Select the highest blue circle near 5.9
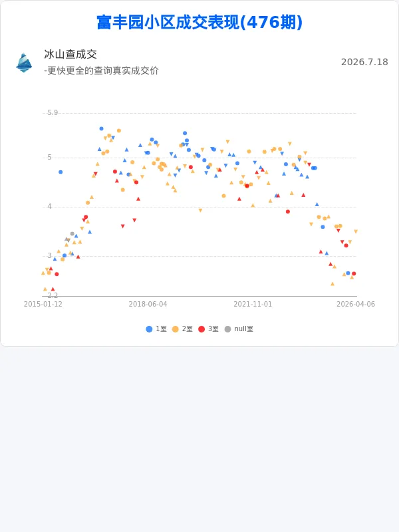Screen dimensions: 399x532 (x=101, y=128)
